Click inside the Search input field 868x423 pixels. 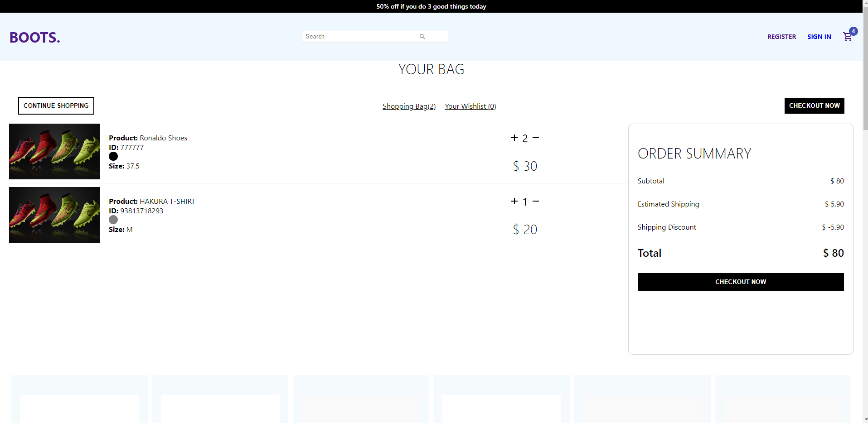pos(358,36)
